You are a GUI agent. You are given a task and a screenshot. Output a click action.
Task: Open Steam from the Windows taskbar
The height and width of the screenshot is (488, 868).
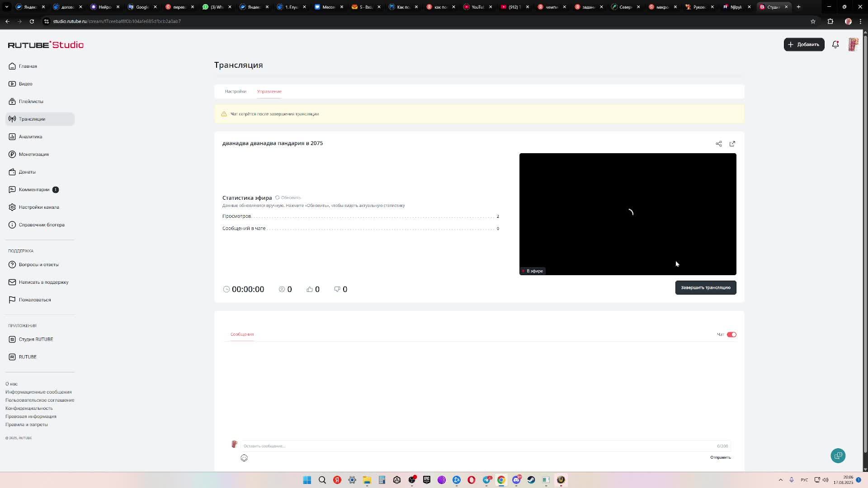click(x=531, y=480)
